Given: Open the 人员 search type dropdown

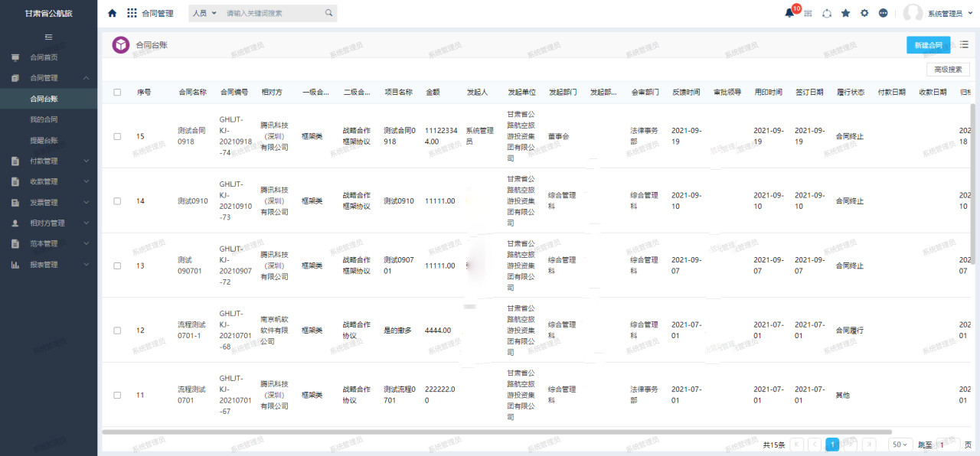Looking at the screenshot, I should tap(204, 13).
